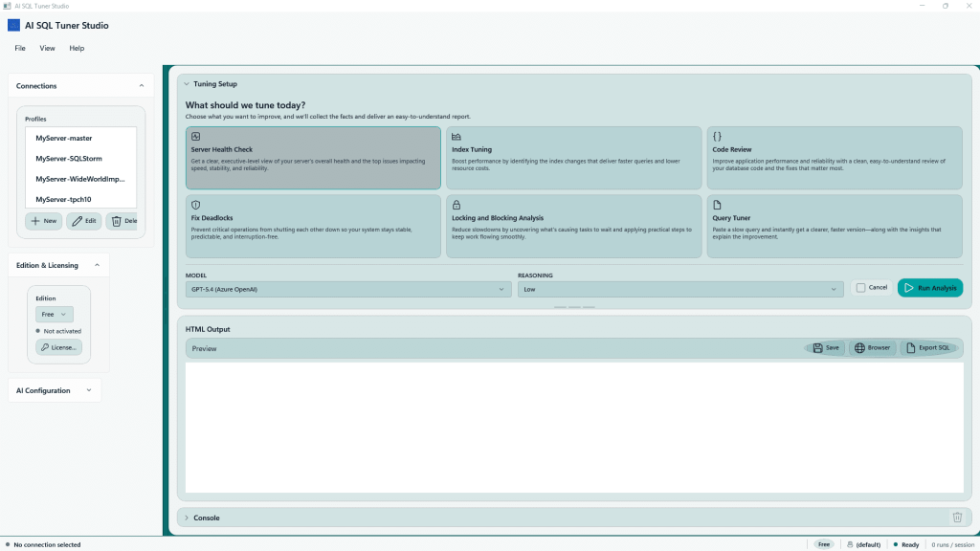
Task: Choose the Locking and Blocking Analysis card
Action: [x=574, y=226]
